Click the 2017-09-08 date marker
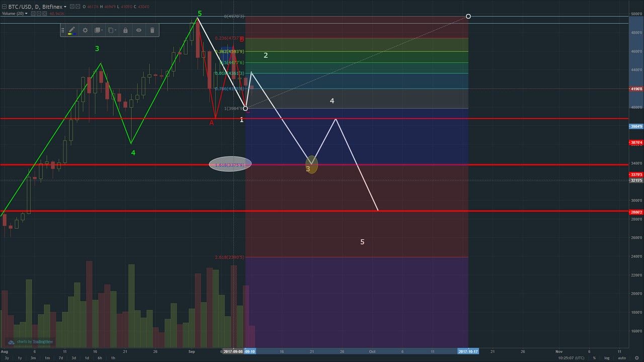Viewport: 644px width, 362px height. 233,351
